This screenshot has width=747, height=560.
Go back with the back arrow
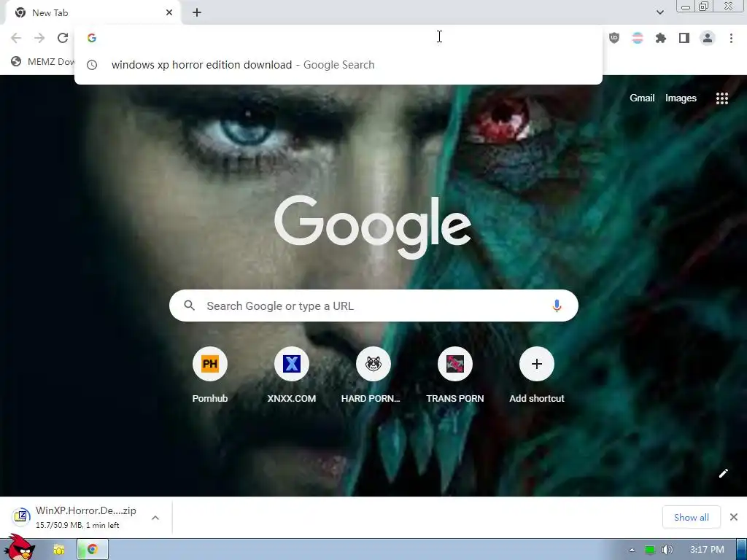pyautogui.click(x=16, y=38)
